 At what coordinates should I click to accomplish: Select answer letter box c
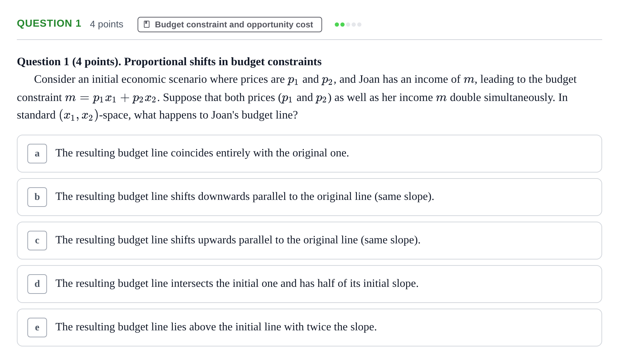[x=37, y=241]
